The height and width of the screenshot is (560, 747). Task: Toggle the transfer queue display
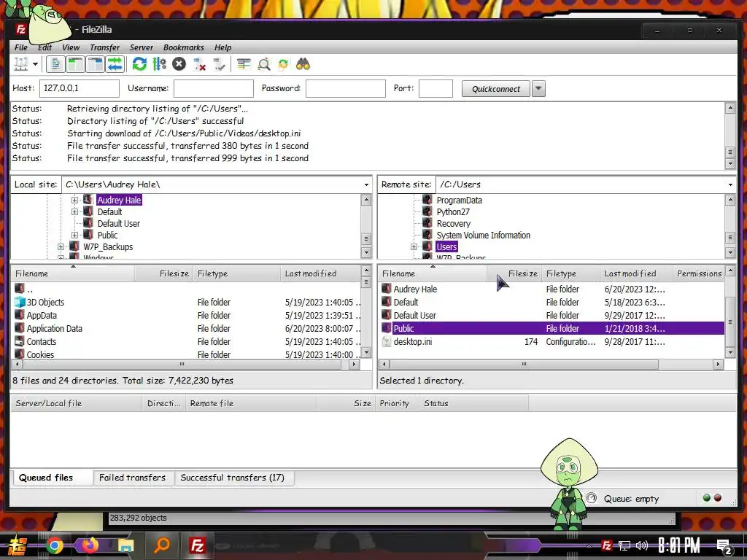[x=115, y=64]
